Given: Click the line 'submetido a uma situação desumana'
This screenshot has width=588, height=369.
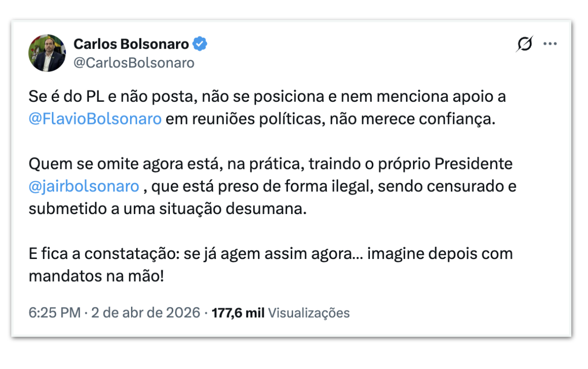Looking at the screenshot, I should (168, 209).
